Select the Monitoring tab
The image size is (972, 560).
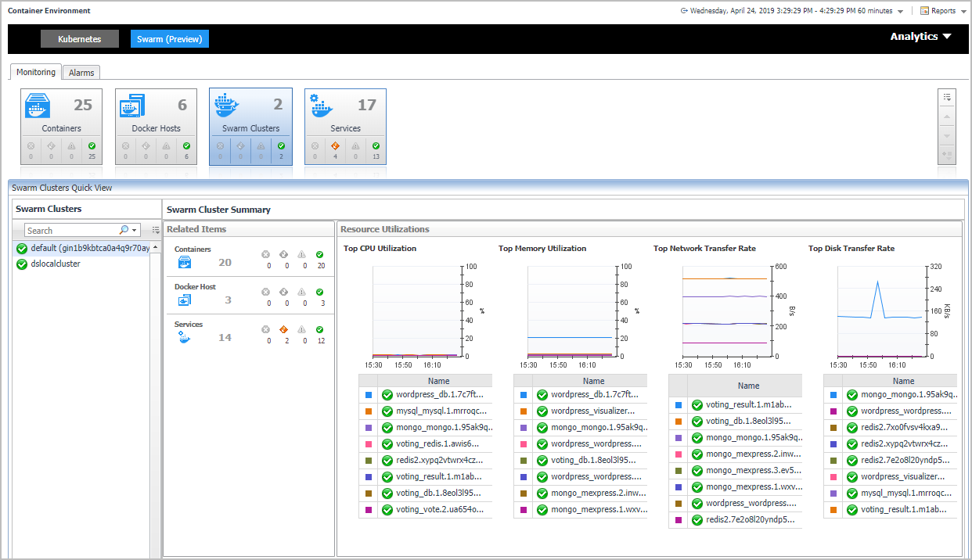point(37,72)
